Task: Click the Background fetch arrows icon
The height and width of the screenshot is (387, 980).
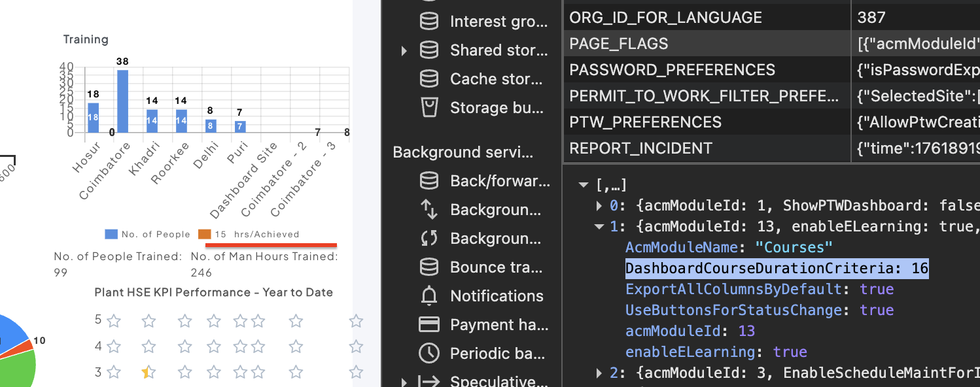Action: click(429, 210)
